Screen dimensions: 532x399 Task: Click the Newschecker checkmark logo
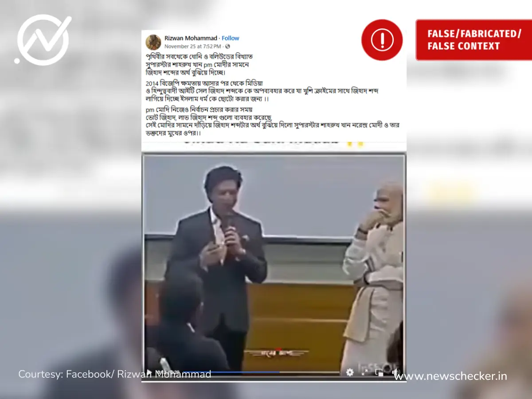(x=43, y=39)
